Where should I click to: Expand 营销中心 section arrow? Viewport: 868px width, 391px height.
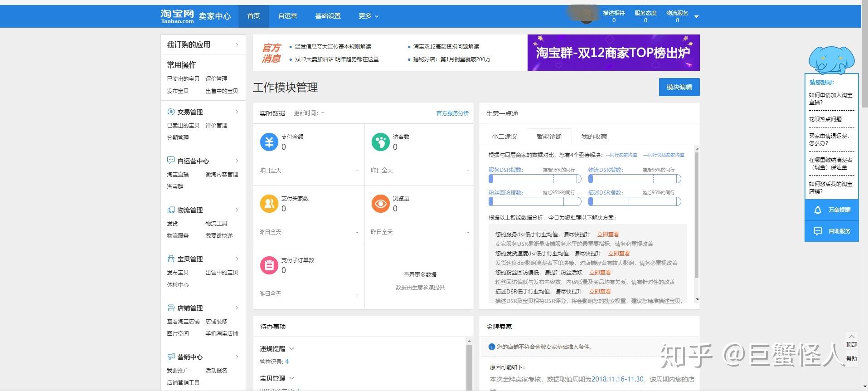point(237,357)
